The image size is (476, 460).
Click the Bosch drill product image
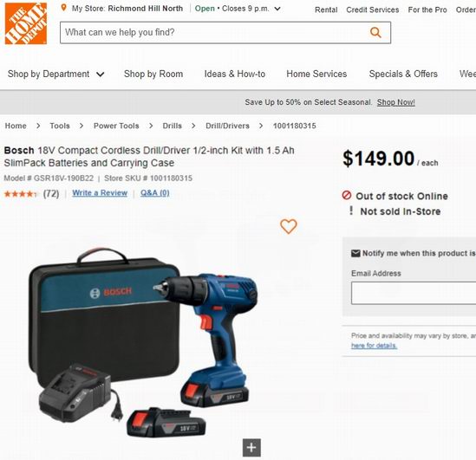click(x=144, y=343)
